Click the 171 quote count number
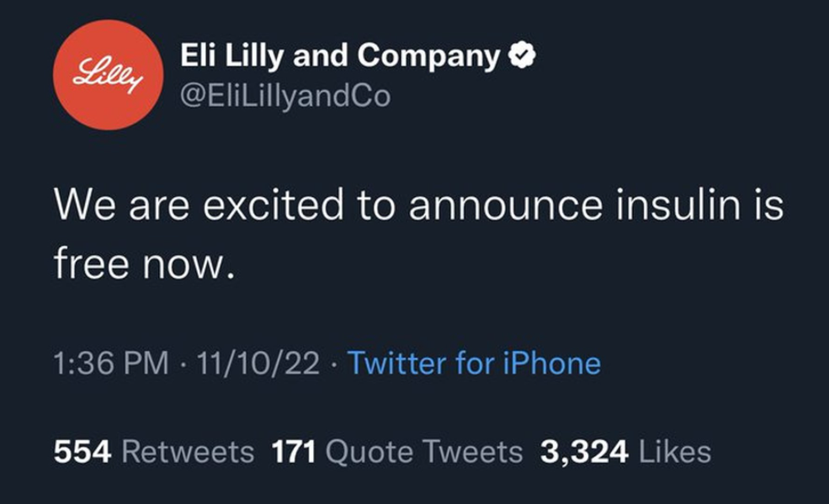This screenshot has height=504, width=829. pyautogui.click(x=294, y=452)
